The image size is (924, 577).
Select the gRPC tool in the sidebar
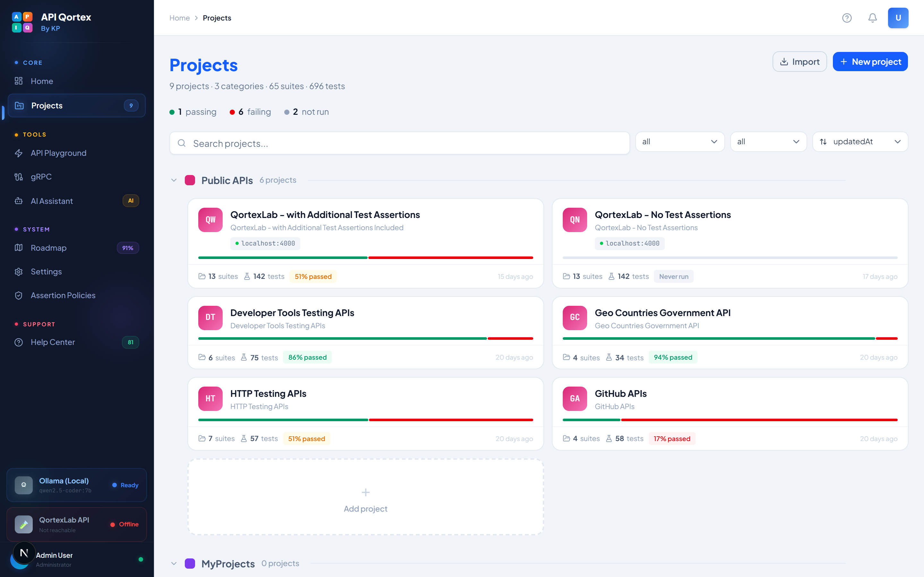click(41, 176)
